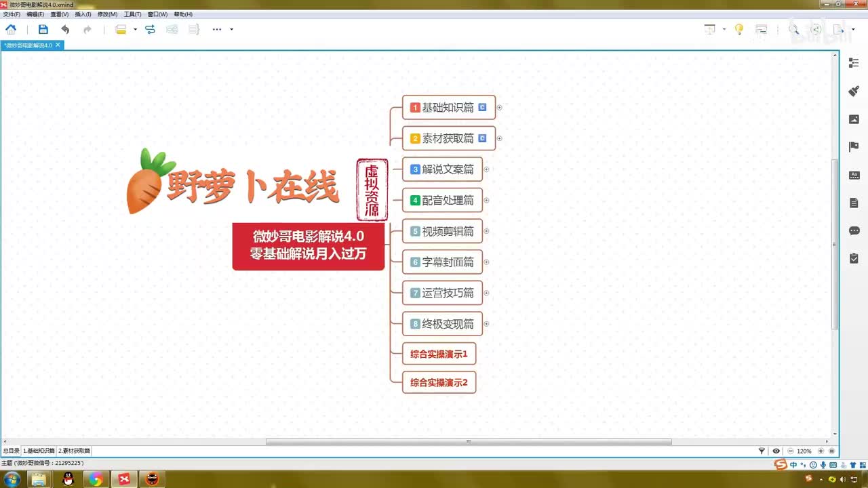Open the Task info clipboard panel

(x=854, y=258)
